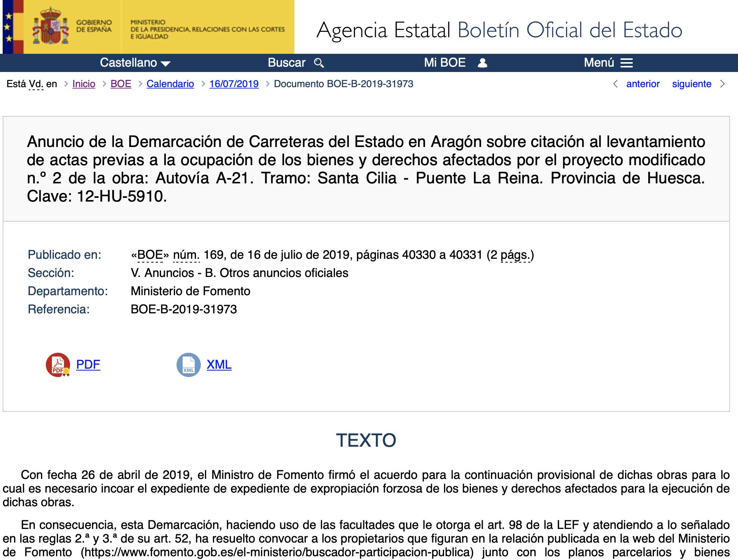Click the Departamento label
This screenshot has width=738, height=560.
pos(68,291)
